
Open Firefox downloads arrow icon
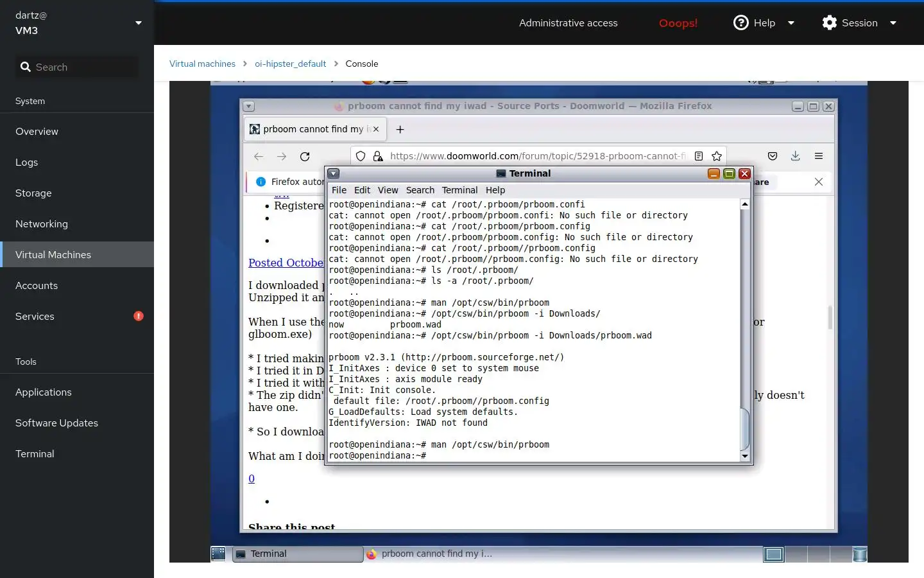pos(795,156)
